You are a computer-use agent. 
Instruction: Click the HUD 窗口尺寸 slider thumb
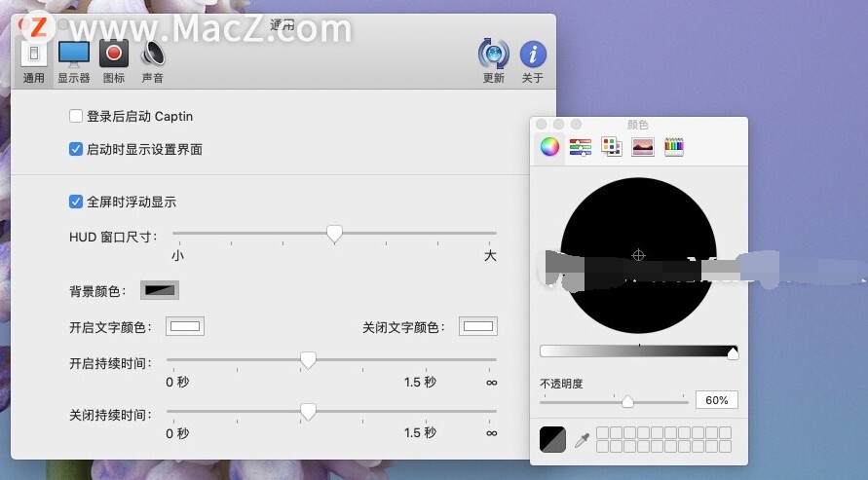[x=334, y=234]
